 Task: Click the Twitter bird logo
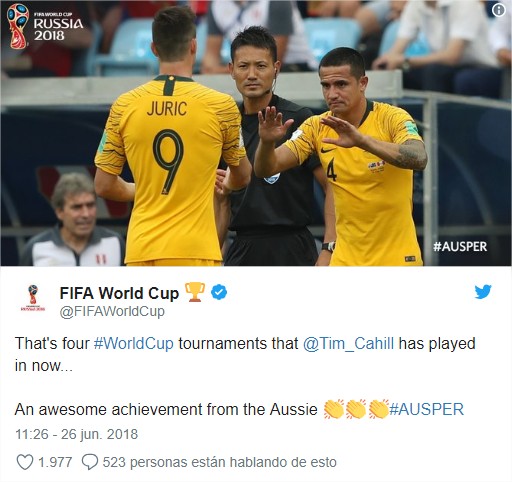[483, 292]
